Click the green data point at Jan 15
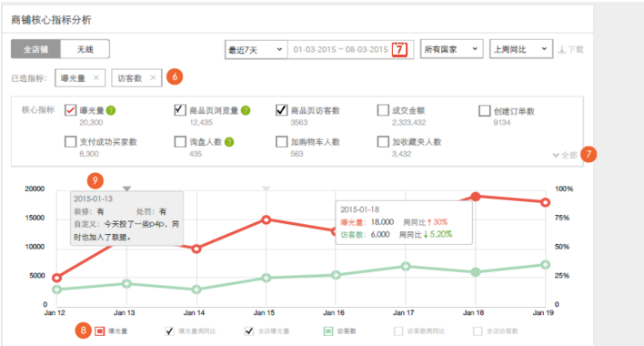 [x=267, y=279]
